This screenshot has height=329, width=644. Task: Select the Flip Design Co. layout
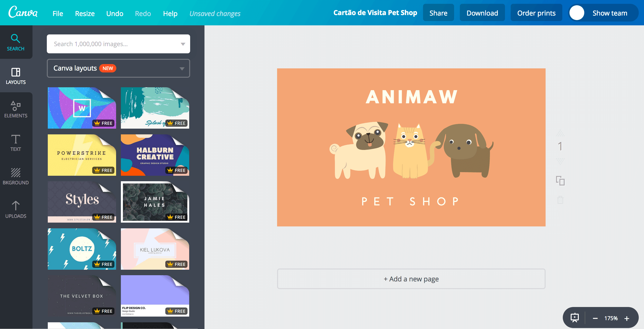tap(155, 296)
